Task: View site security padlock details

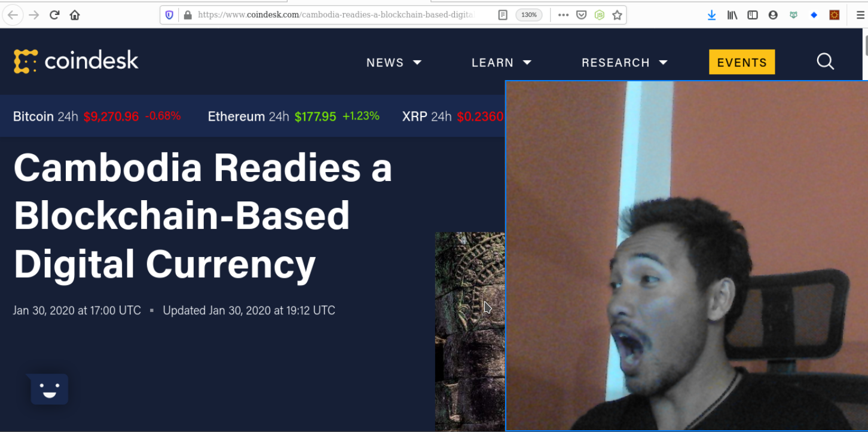Action: (x=188, y=15)
